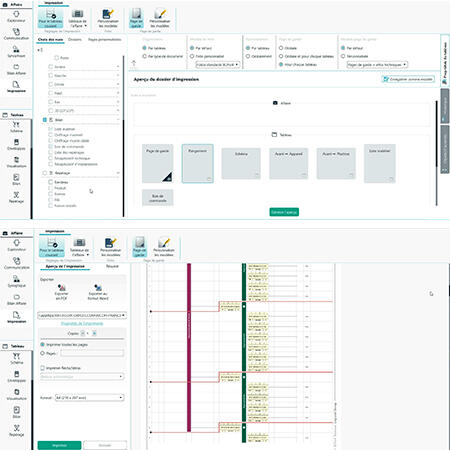Select the 'Pages' range radio in bottom window
This screenshot has width=450, height=450.
pos(43,353)
